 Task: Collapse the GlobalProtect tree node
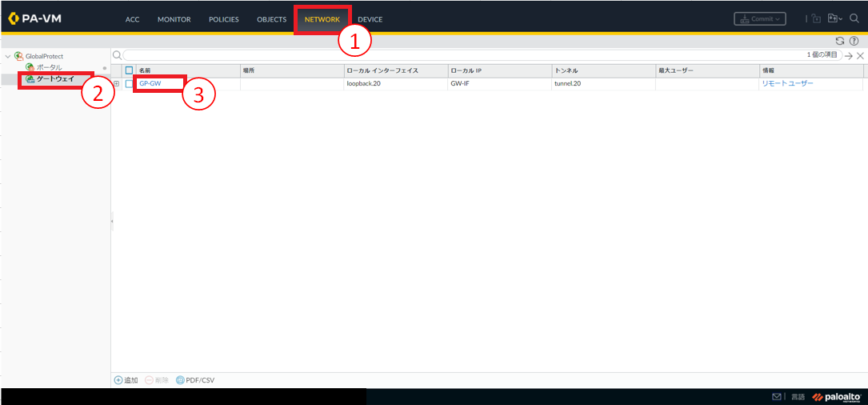click(7, 57)
